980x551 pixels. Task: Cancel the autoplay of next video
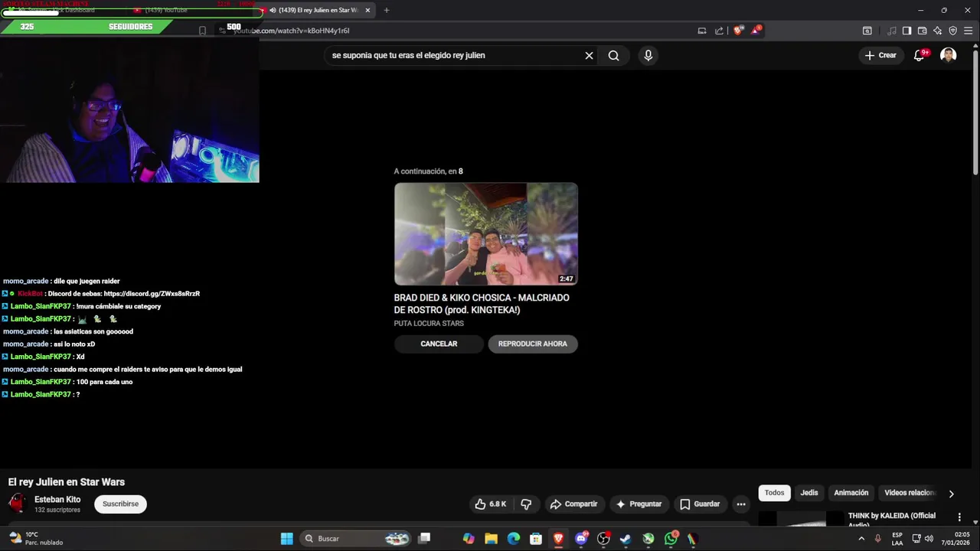439,344
